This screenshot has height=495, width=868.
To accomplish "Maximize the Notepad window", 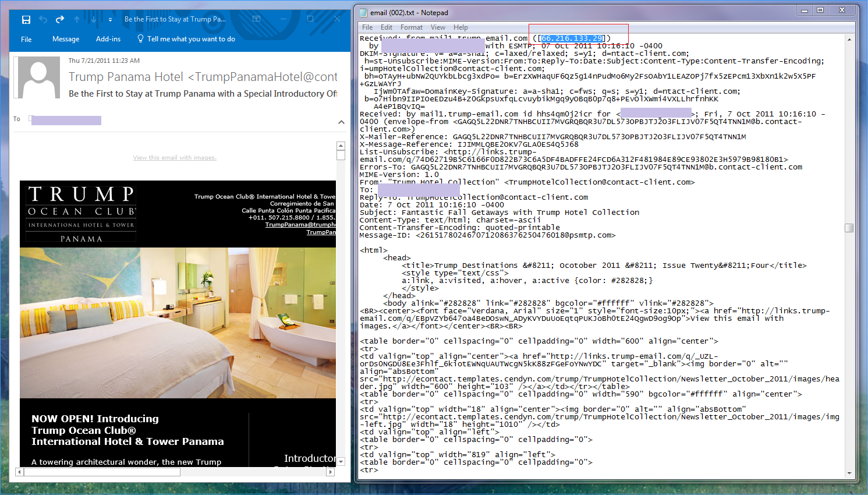I will coord(820,10).
